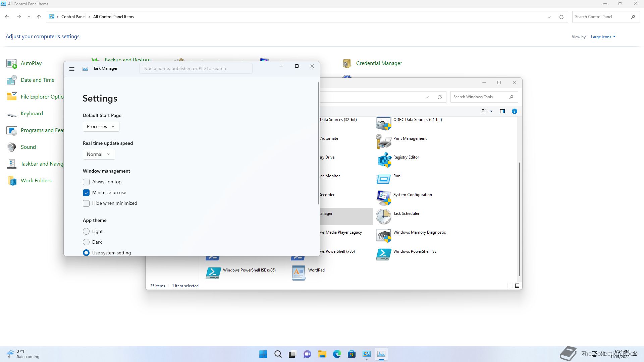Open the Task Manager hamburger navigation menu
This screenshot has width=644, height=362.
71,69
